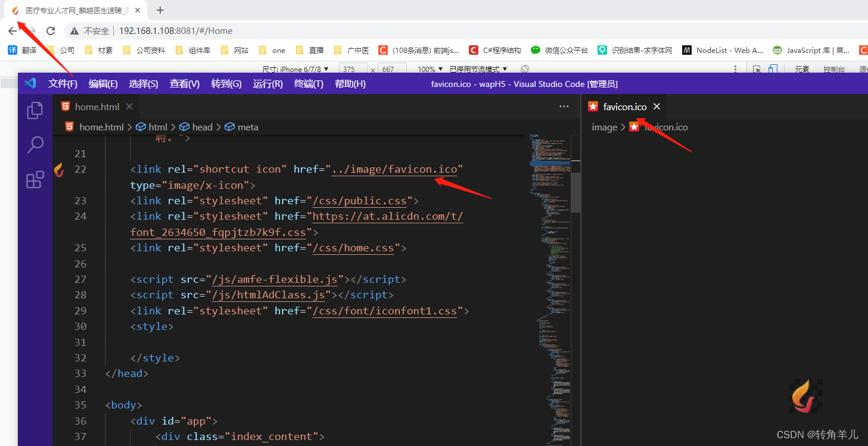Viewport: 868px width, 446px height.
Task: Switch to home.html editor tab
Action: click(96, 107)
